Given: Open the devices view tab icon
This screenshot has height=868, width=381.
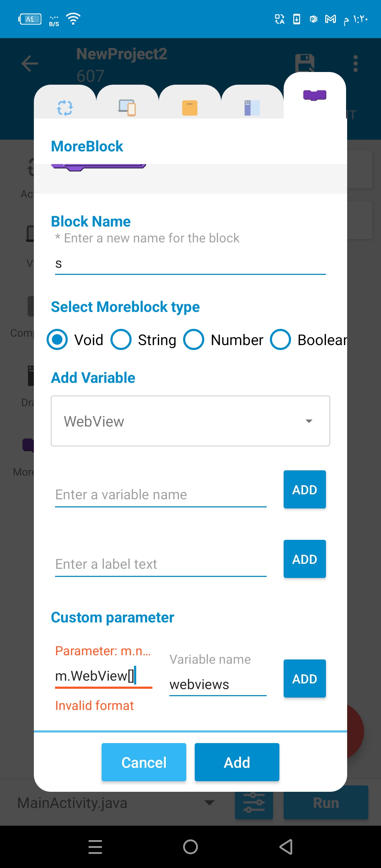Looking at the screenshot, I should [x=127, y=108].
